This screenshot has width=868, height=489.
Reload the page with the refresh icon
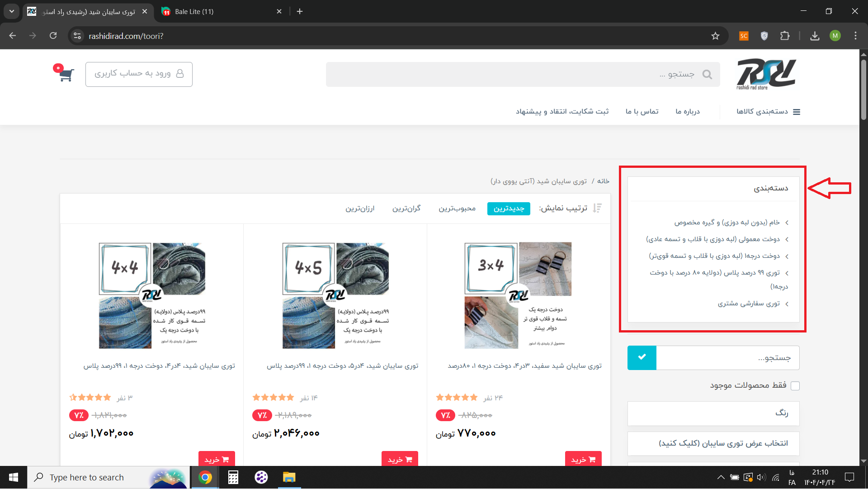pos(53,36)
